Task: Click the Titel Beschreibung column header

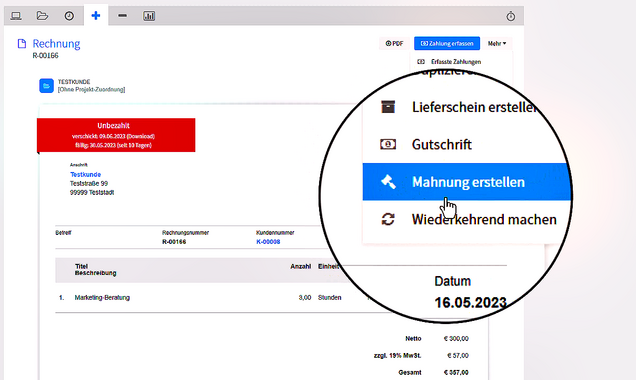Action: coord(96,270)
